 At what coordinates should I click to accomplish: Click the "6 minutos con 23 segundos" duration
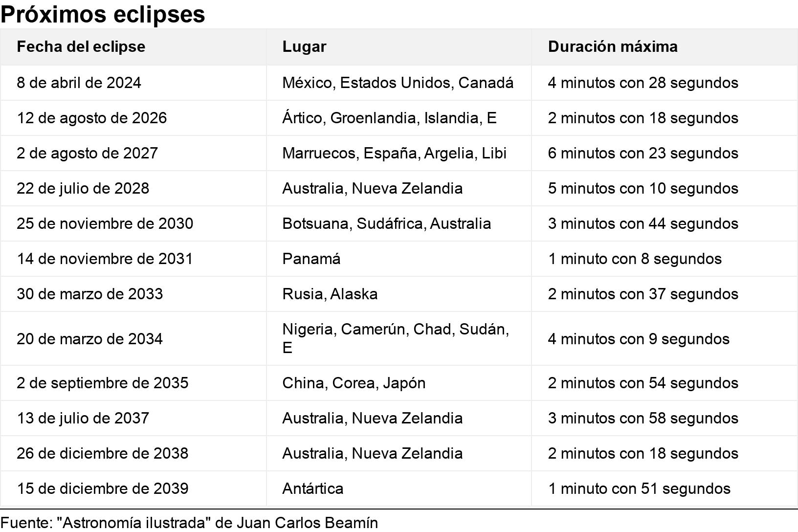(x=643, y=153)
